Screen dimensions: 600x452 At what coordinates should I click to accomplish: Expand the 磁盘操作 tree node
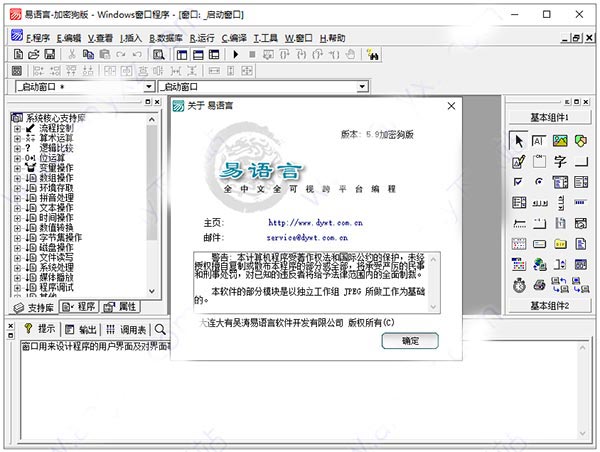[x=17, y=248]
